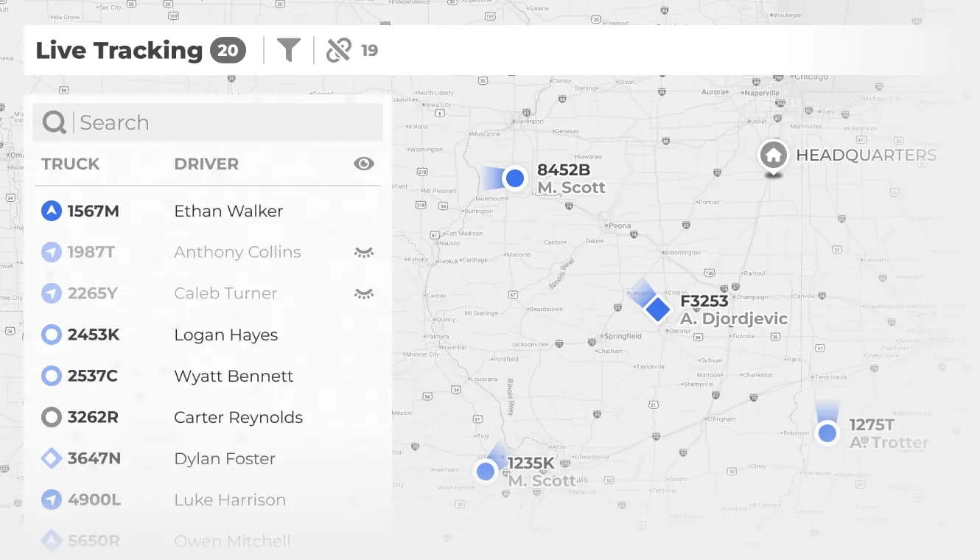Viewport: 980px width, 560px height.
Task: Click the search magnifier icon
Action: (54, 122)
